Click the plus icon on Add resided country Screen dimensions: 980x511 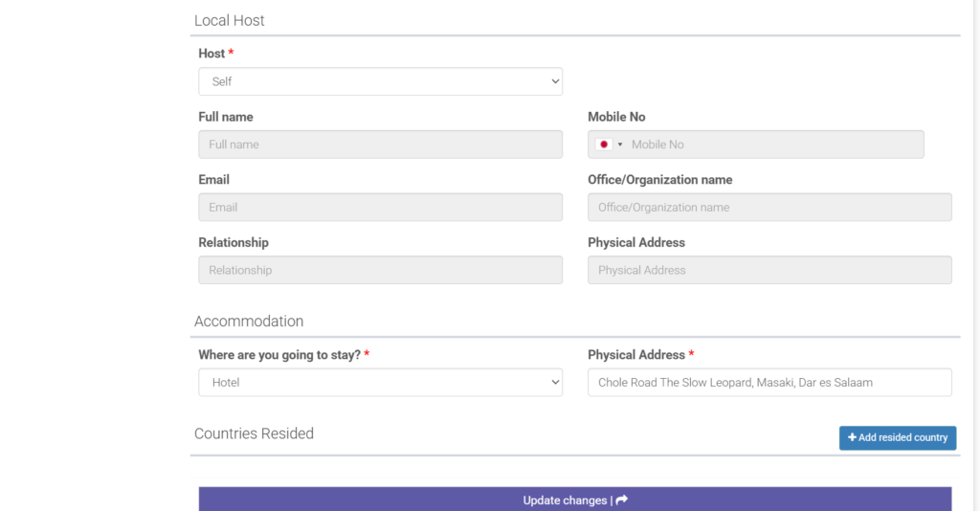[x=852, y=437]
